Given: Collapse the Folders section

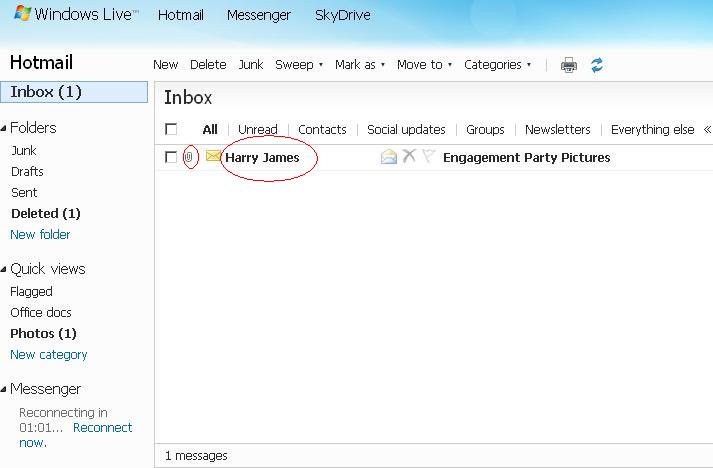Looking at the screenshot, I should tap(5, 128).
